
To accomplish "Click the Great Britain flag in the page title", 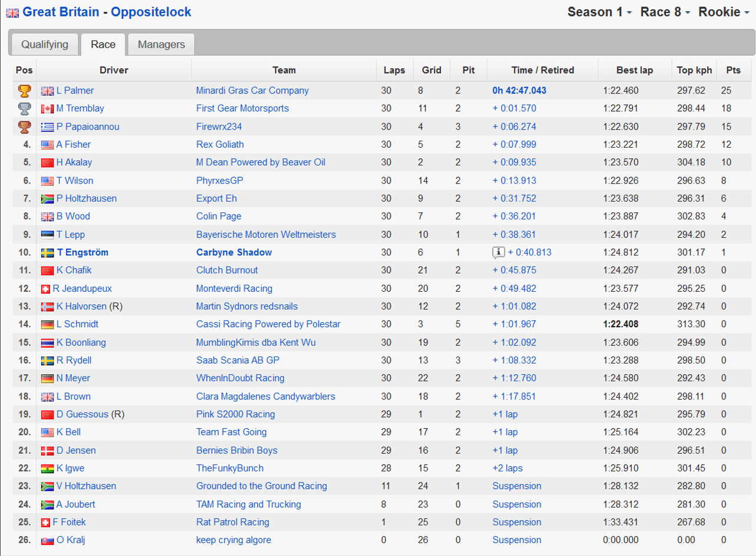I will pyautogui.click(x=12, y=12).
